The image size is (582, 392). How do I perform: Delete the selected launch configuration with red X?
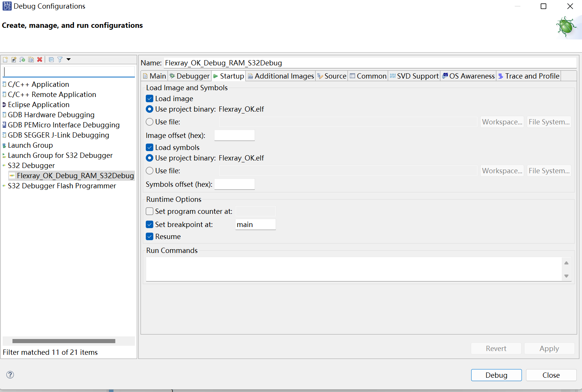[39, 59]
